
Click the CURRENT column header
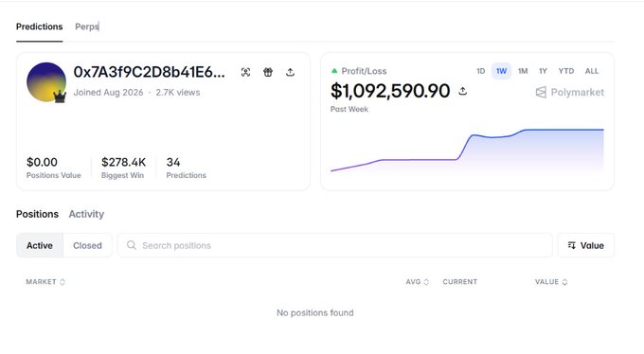click(x=460, y=282)
